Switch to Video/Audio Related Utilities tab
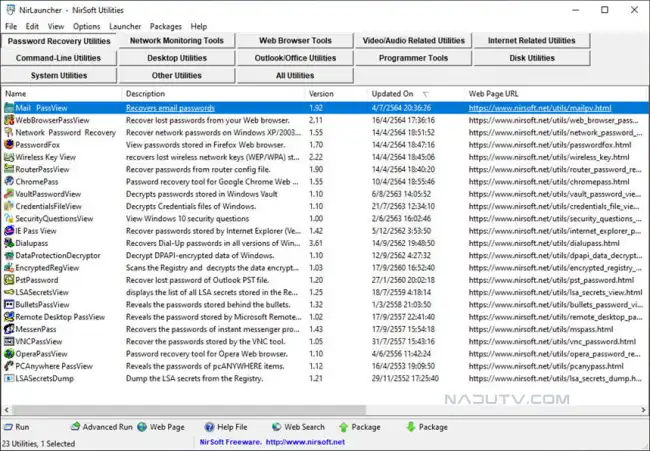 [x=413, y=41]
